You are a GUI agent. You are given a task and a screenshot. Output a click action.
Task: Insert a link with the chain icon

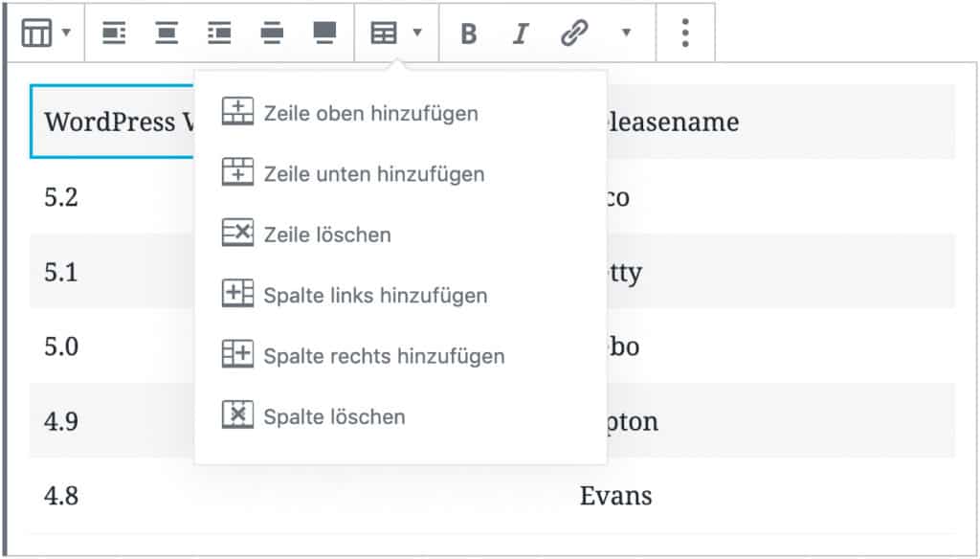click(x=574, y=33)
